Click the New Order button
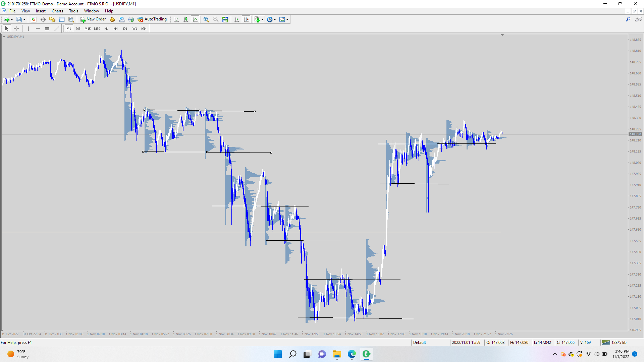The width and height of the screenshot is (644, 362). 93,19
